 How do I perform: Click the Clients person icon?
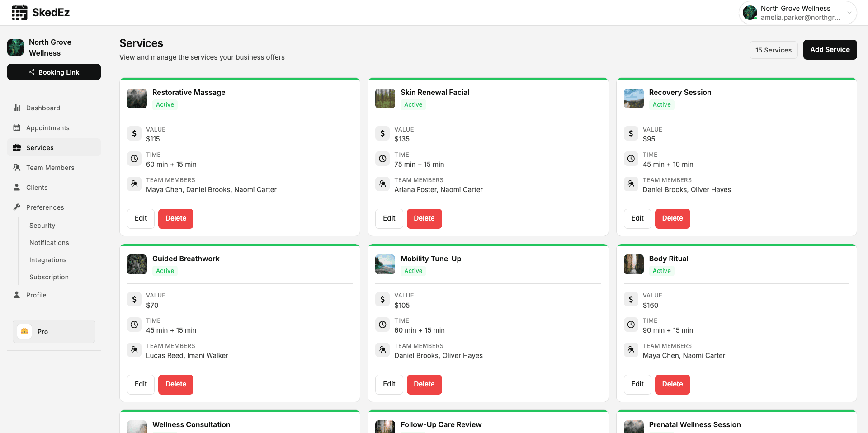click(17, 187)
